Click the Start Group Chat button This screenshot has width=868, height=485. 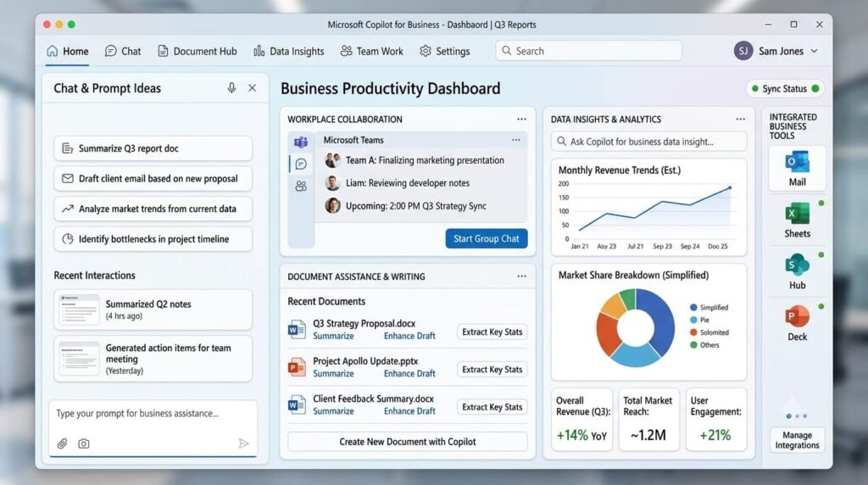486,238
